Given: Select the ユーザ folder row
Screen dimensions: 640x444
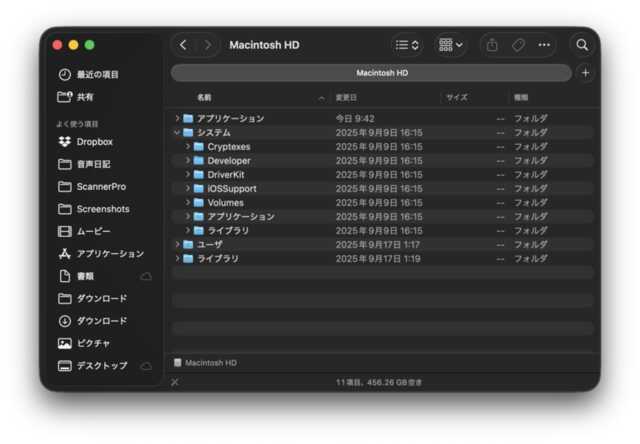Looking at the screenshot, I should pos(382,244).
